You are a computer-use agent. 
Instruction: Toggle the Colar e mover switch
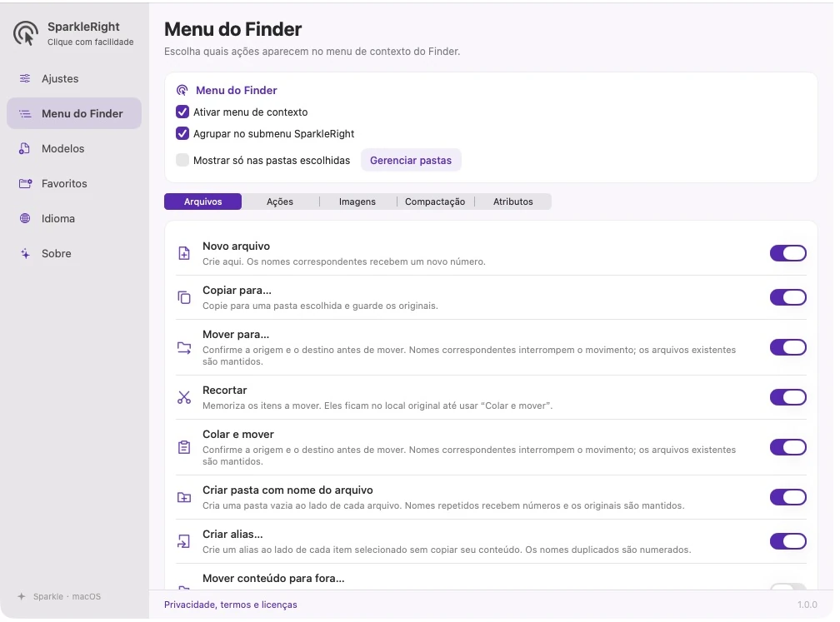tap(788, 447)
